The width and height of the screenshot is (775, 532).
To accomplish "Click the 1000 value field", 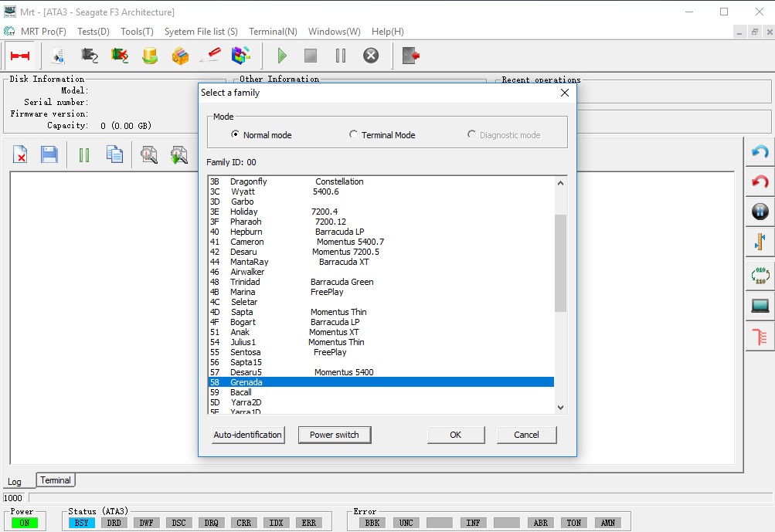I will point(15,498).
